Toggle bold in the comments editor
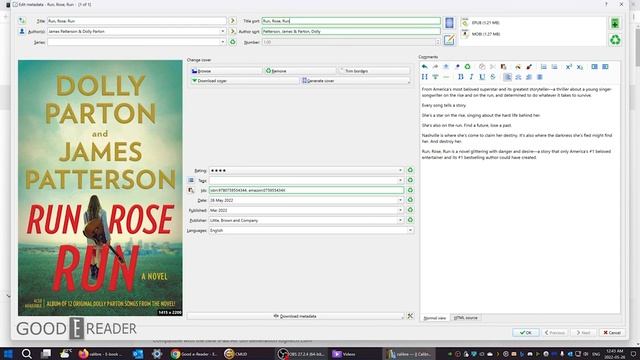Image resolution: width=640 pixels, height=360 pixels. coord(460,77)
